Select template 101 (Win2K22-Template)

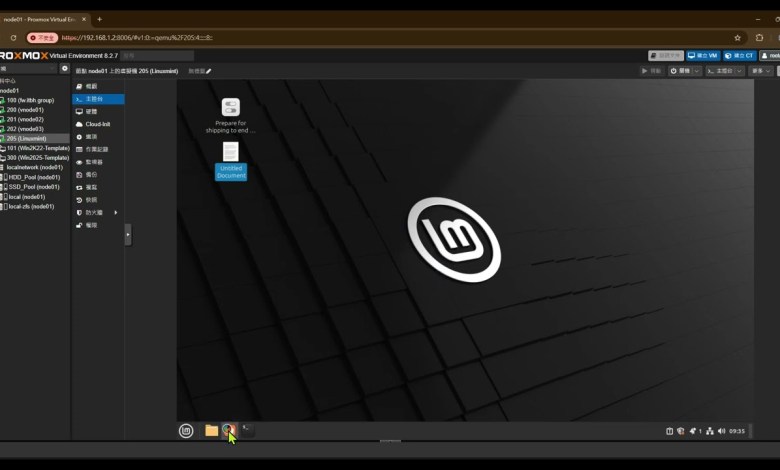click(35, 148)
